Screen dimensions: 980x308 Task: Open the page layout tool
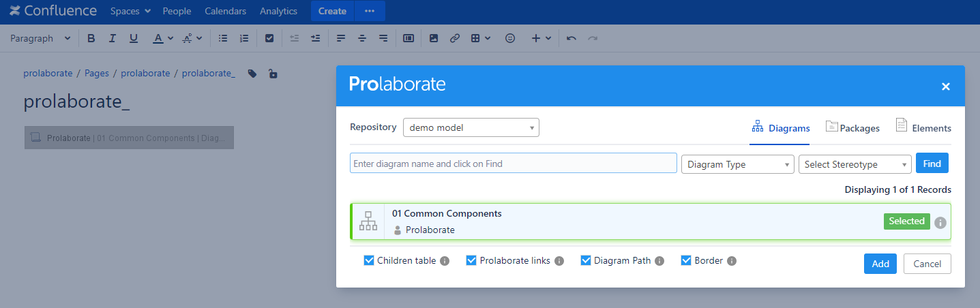408,38
